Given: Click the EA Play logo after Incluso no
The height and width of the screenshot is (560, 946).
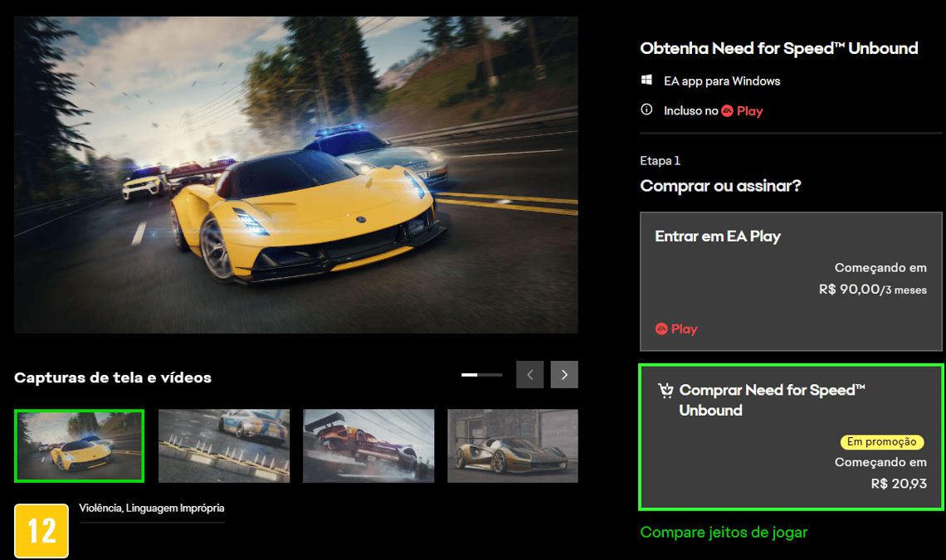Looking at the screenshot, I should pos(742,111).
